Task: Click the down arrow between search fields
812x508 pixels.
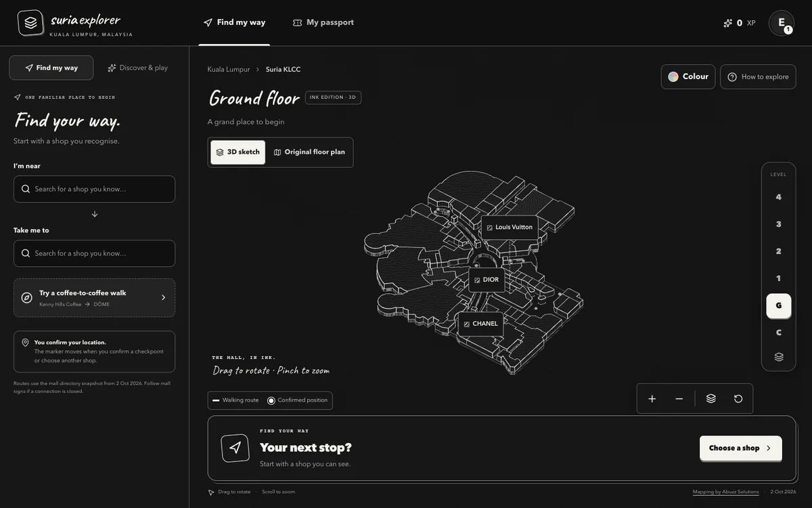Action: (95, 214)
